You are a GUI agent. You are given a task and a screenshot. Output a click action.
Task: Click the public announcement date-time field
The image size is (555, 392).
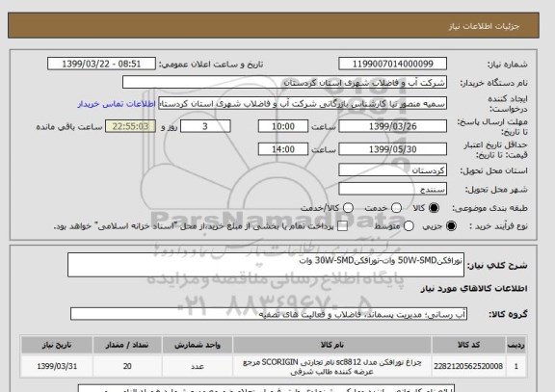(101, 64)
